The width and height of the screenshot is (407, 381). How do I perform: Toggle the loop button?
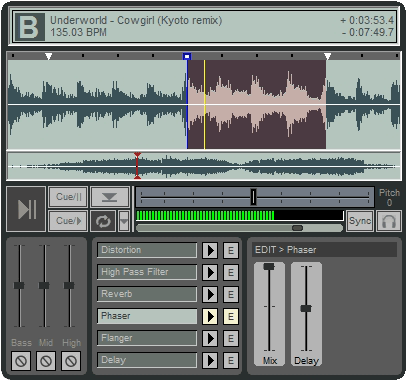coord(103,221)
